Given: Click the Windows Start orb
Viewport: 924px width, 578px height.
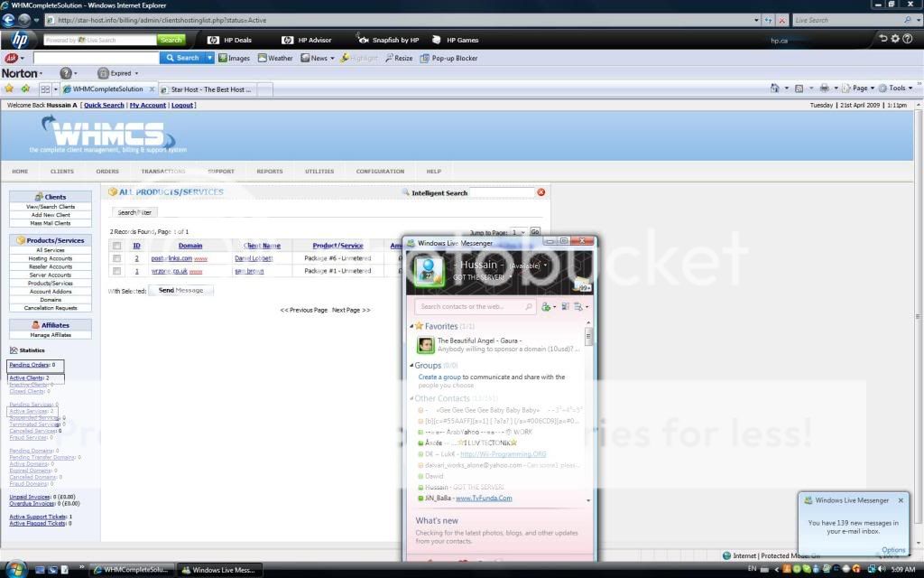Looking at the screenshot, I should 16,569.
